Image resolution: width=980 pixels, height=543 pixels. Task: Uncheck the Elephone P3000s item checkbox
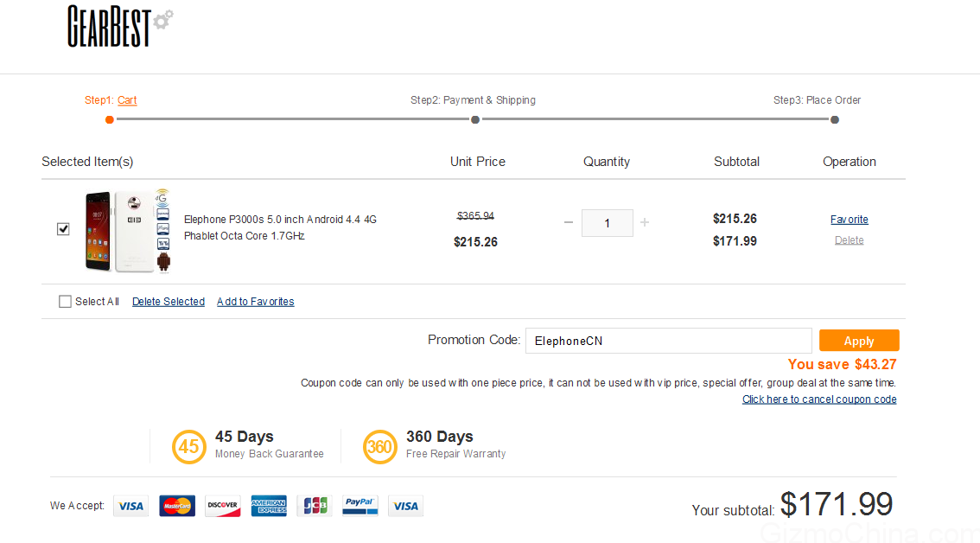tap(63, 229)
